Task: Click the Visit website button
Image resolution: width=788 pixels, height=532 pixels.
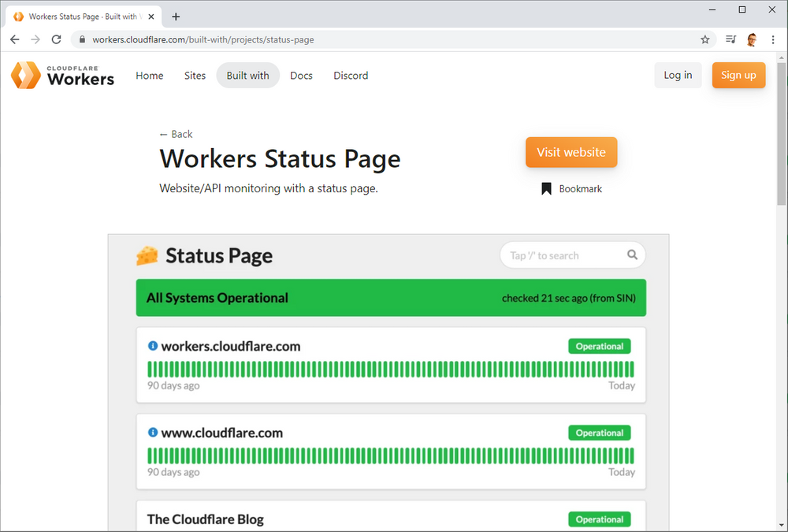Action: click(x=571, y=152)
